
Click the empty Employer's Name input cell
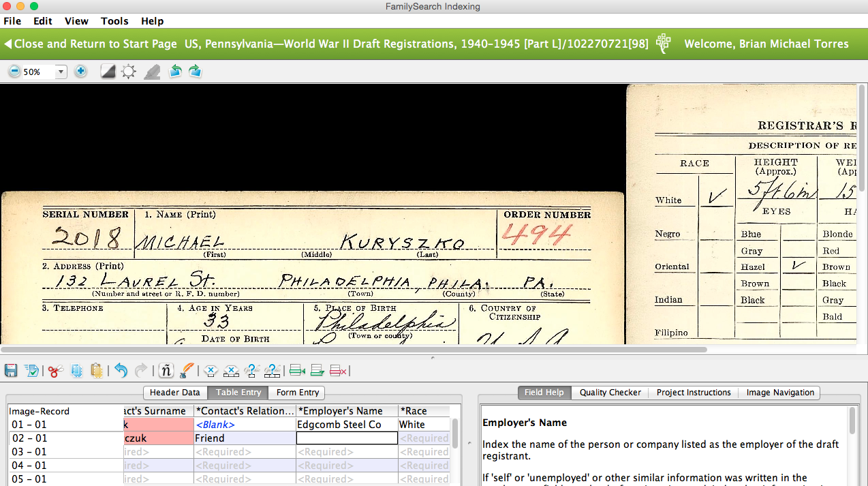pos(347,438)
